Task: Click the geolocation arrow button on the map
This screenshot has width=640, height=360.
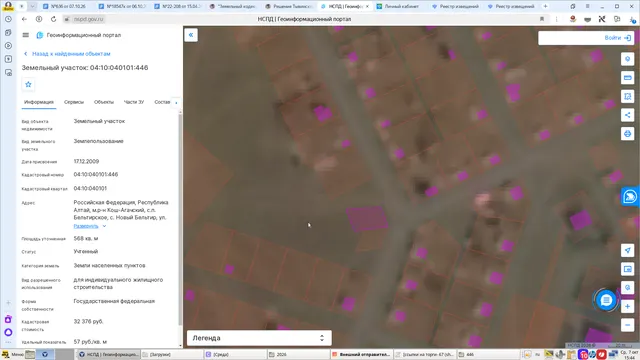Action: pos(627,250)
